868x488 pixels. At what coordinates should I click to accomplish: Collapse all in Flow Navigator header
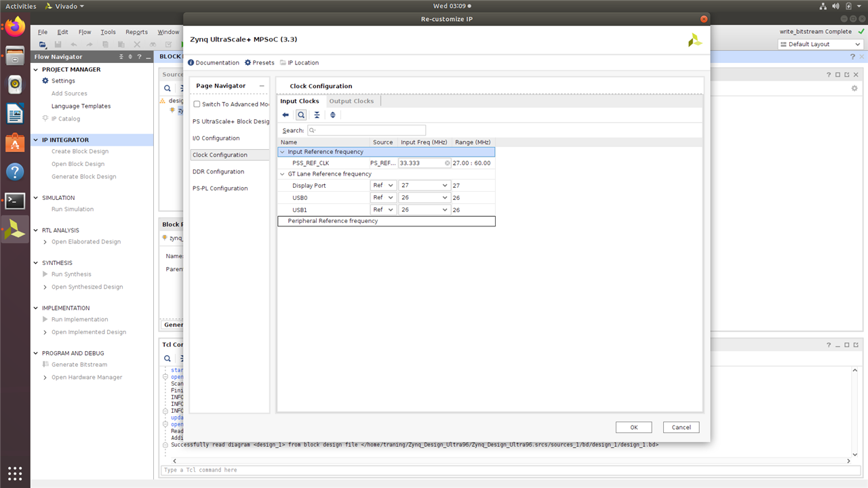pyautogui.click(x=122, y=57)
